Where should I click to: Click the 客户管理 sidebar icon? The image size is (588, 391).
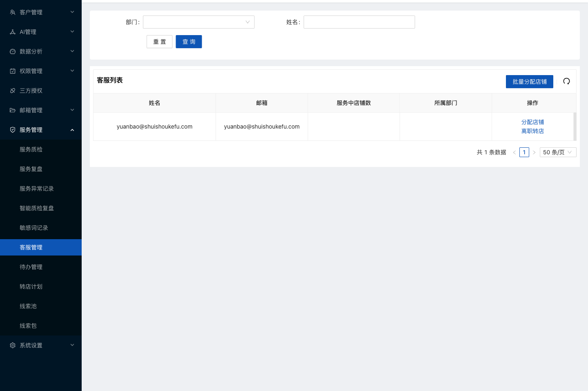13,12
